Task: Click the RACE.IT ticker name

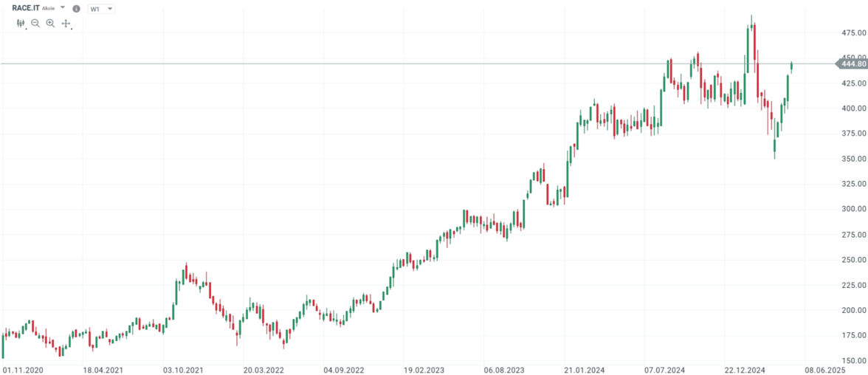Action: [24, 7]
